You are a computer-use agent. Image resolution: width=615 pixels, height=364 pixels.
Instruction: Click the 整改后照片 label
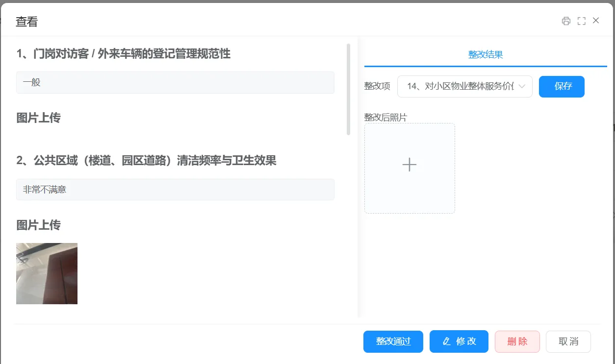tap(385, 117)
